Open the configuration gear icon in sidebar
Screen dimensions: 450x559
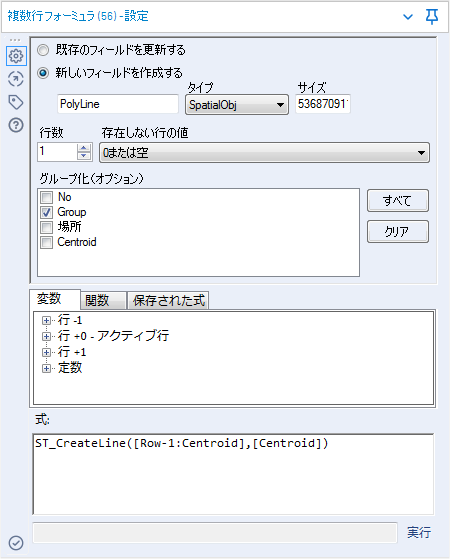click(16, 56)
